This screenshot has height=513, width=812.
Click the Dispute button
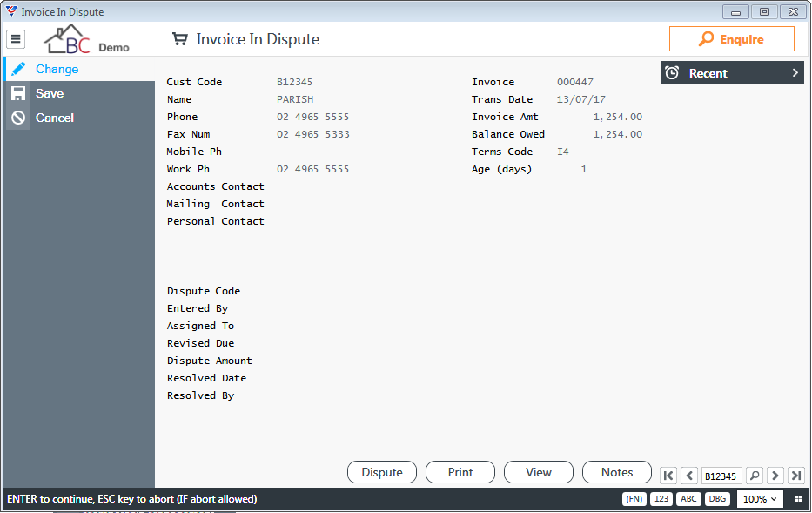click(x=382, y=472)
